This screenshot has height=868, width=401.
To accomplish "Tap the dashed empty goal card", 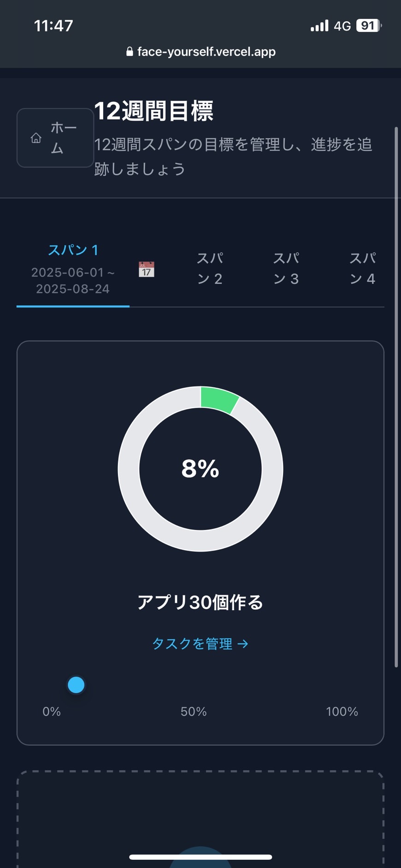I will pyautogui.click(x=200, y=816).
